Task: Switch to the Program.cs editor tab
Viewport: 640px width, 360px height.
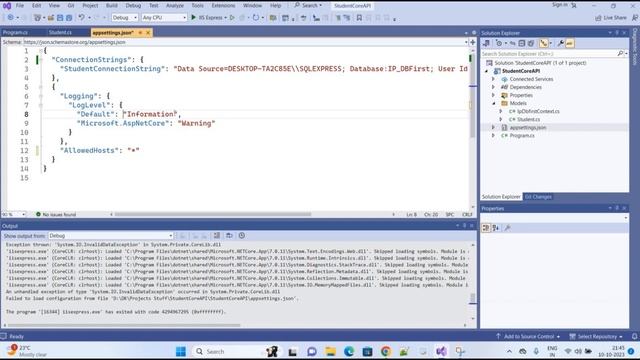Action: (15, 33)
